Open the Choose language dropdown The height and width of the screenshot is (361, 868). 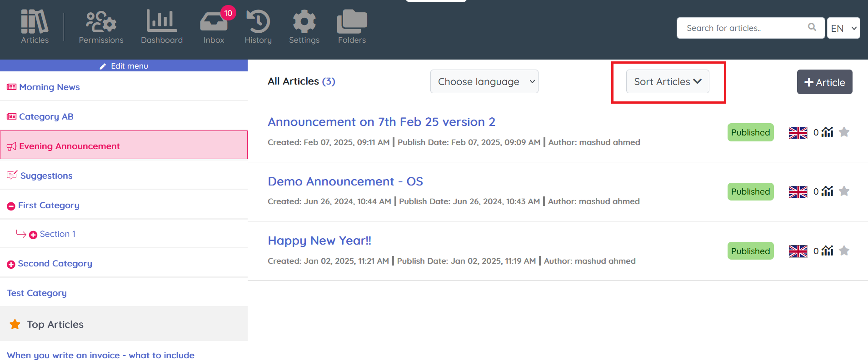[x=484, y=82]
